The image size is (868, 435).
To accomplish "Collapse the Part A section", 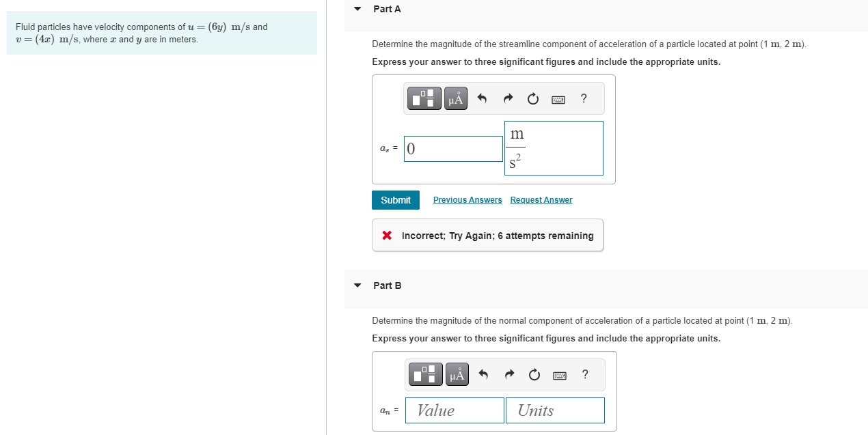I will 357,9.
